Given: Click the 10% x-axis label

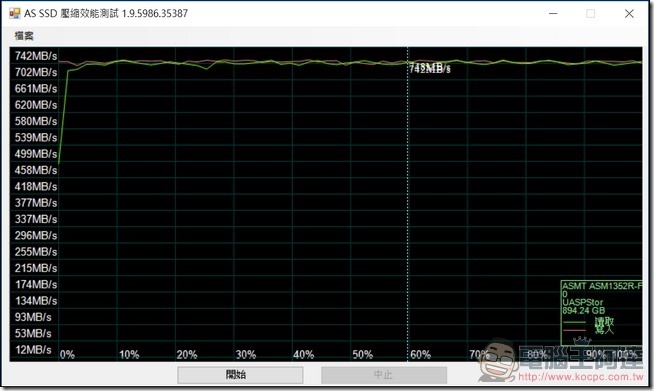Looking at the screenshot, I should pyautogui.click(x=129, y=355).
